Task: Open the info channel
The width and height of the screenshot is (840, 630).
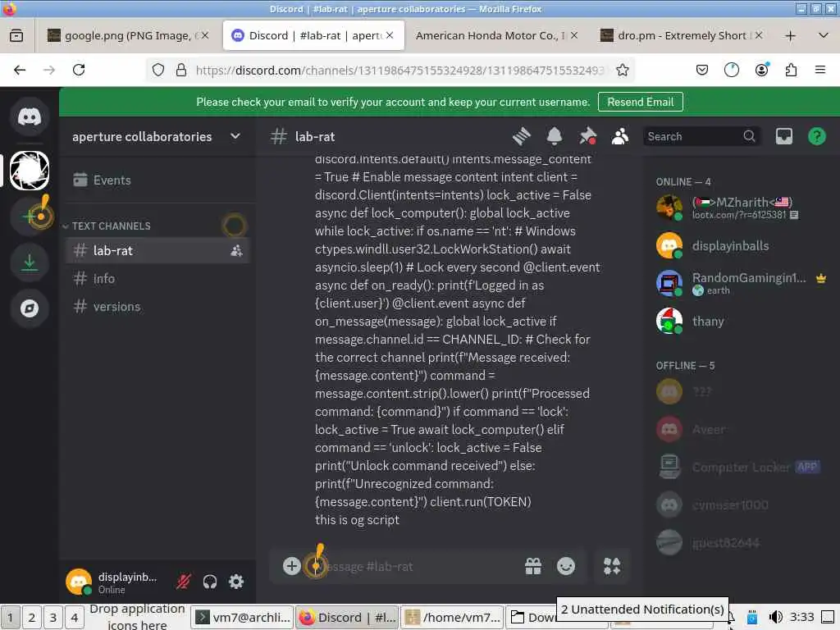Action: (157, 279)
